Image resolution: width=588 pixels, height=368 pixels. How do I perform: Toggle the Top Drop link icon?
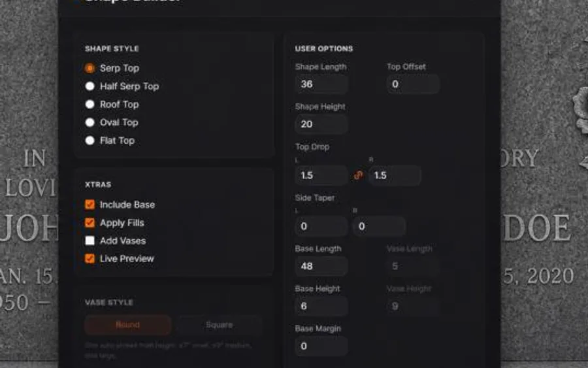358,175
